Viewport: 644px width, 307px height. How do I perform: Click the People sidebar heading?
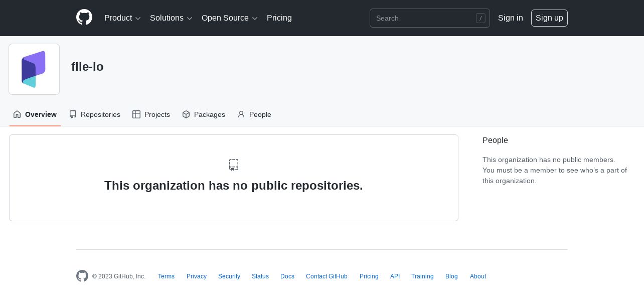point(495,140)
